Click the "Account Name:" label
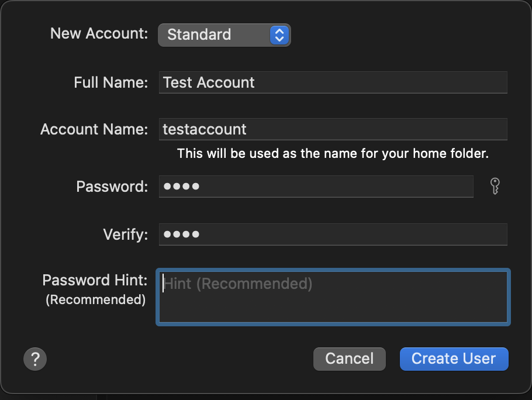 point(94,129)
